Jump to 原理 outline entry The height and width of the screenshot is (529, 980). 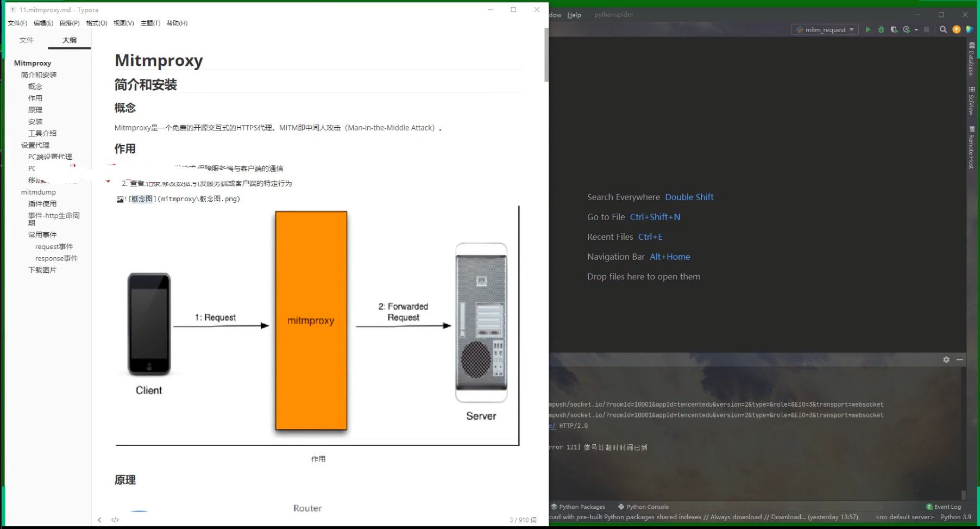pos(35,110)
